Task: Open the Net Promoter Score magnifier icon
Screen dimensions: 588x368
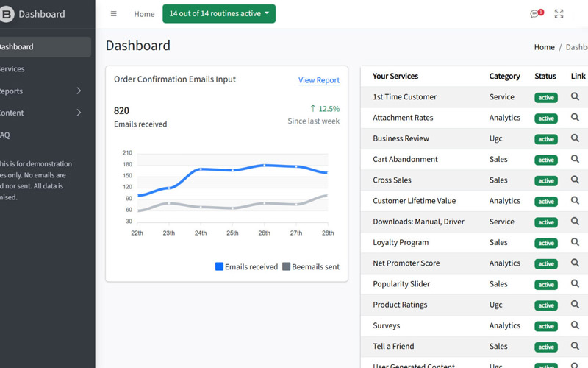Action: tap(576, 263)
